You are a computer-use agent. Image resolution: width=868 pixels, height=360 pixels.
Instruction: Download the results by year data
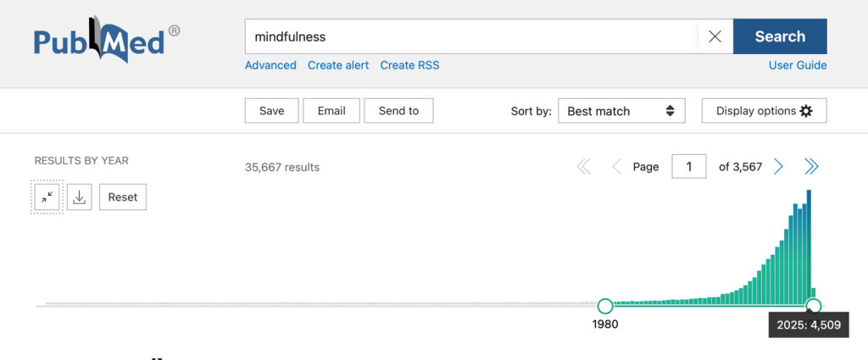click(79, 197)
